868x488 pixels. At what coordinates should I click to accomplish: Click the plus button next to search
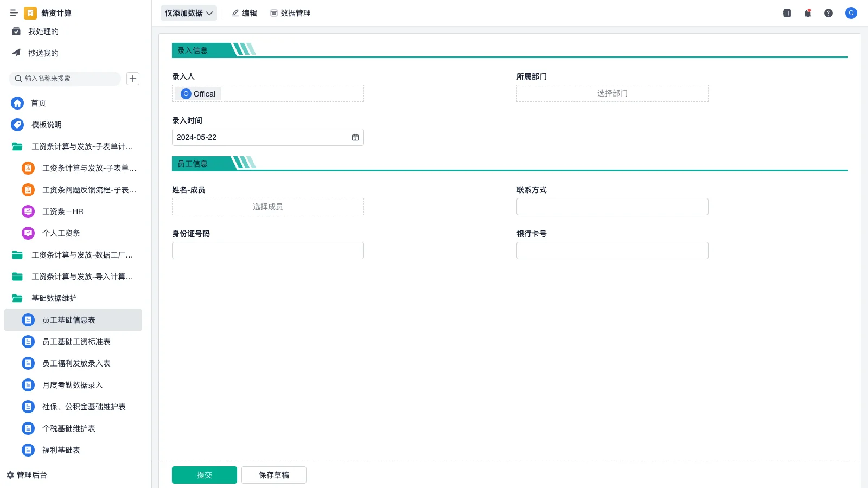click(133, 79)
